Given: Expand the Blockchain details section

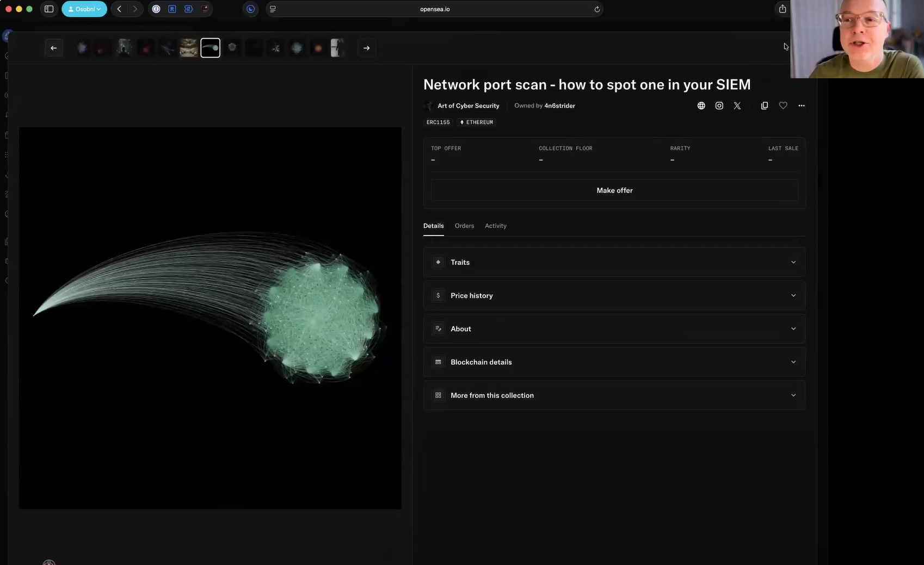Looking at the screenshot, I should click(614, 362).
